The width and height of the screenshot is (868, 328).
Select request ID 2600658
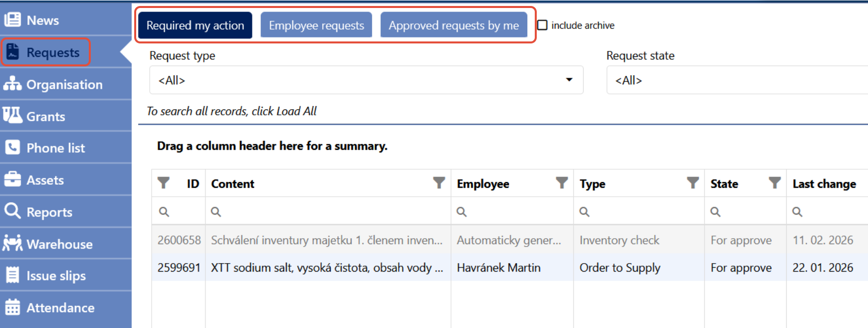(x=179, y=240)
